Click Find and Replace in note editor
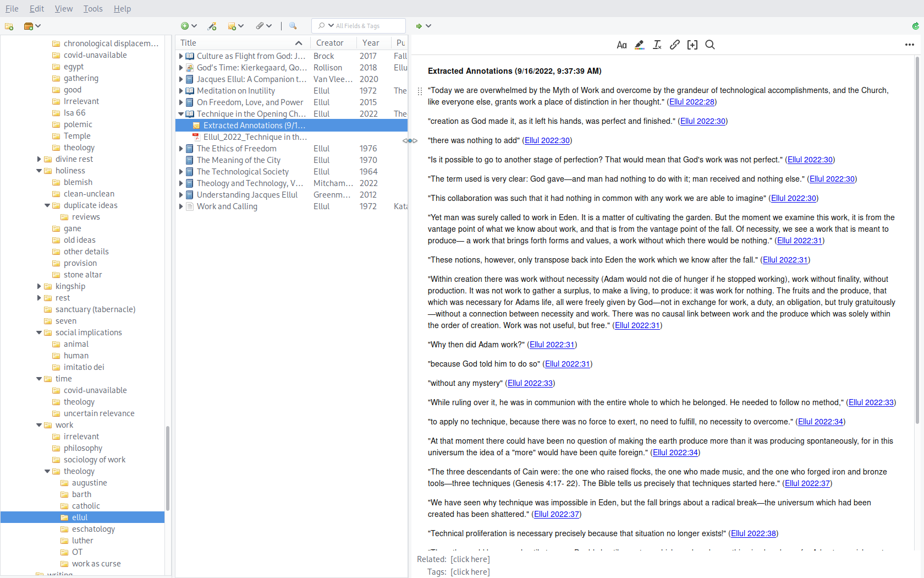Screen dimensions: 924x578 click(x=710, y=45)
